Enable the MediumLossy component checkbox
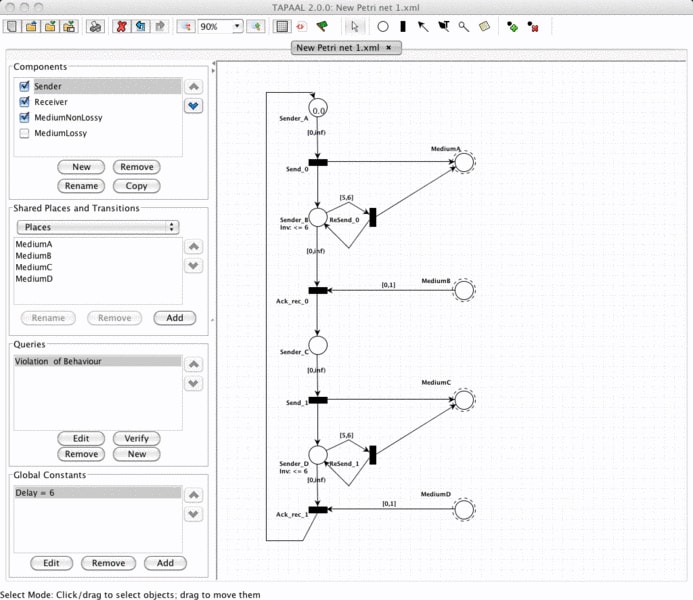Screen dimensions: 693x600 (x=25, y=133)
